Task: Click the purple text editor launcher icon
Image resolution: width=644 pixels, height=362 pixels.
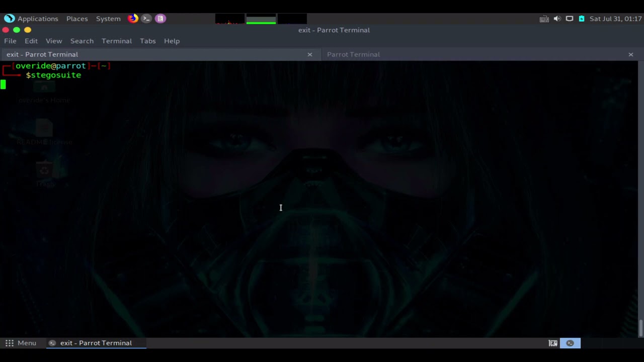Action: [x=160, y=19]
